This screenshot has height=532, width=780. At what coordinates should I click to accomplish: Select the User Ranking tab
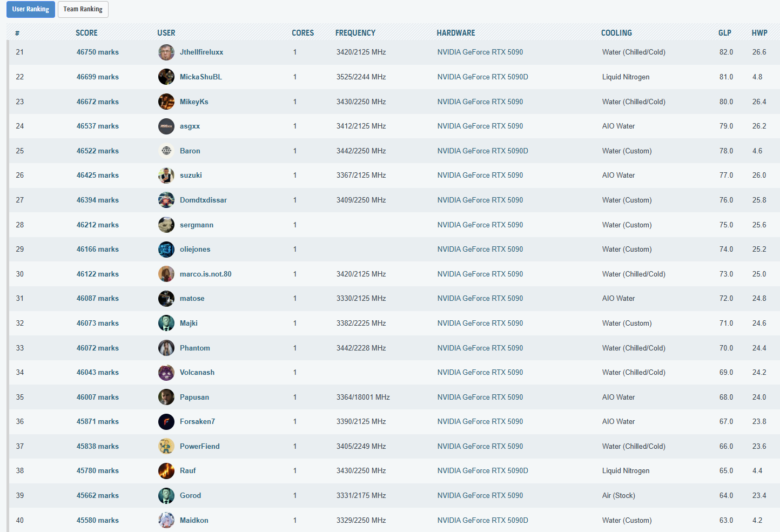click(x=31, y=9)
